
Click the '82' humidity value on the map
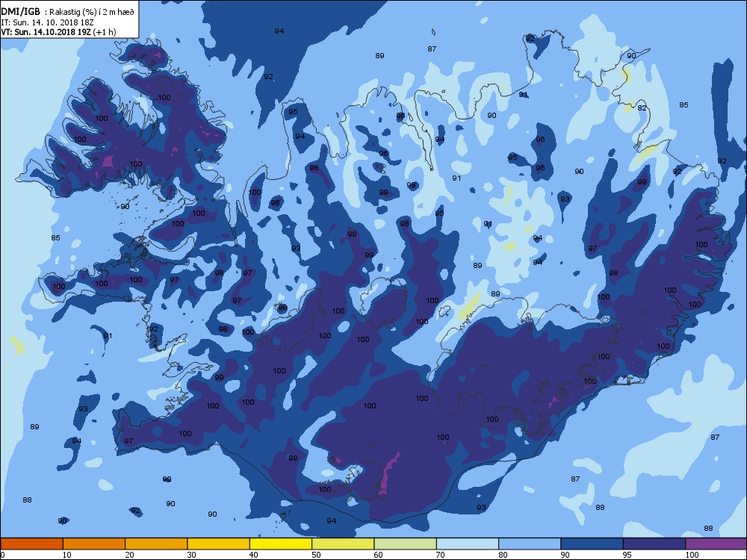[x=642, y=108]
